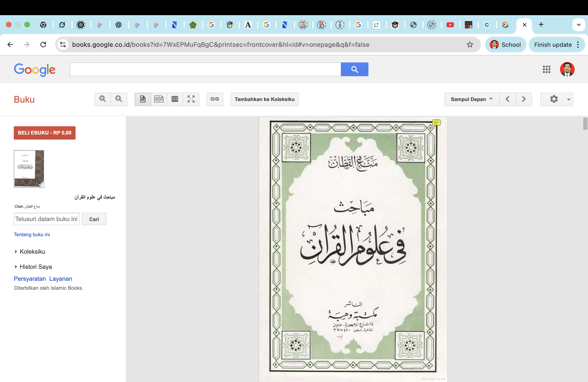Open the Sampul Depan section dropdown

471,99
